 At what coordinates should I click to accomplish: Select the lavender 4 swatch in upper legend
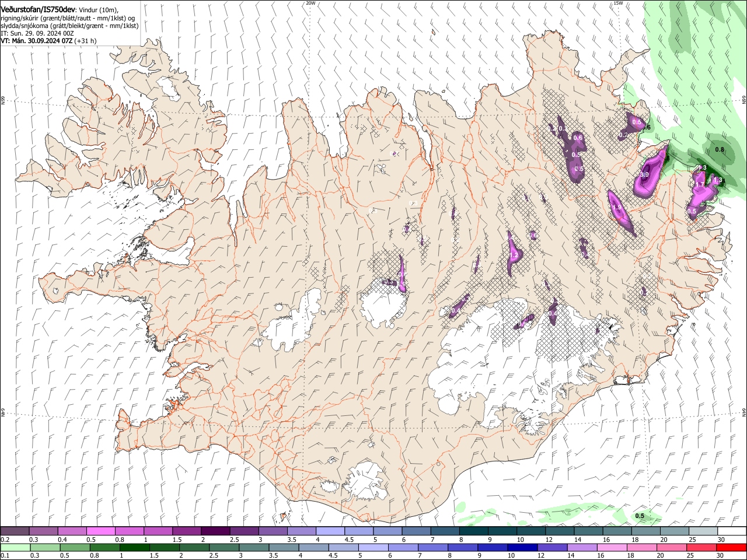[x=330, y=531]
